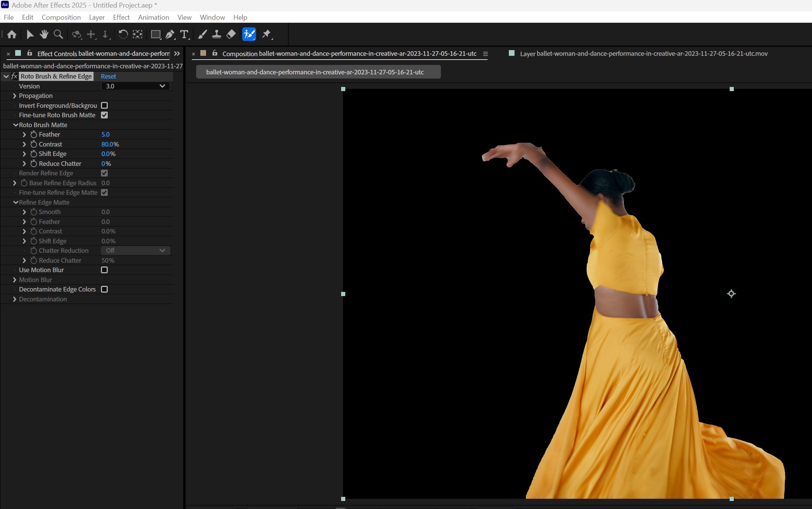Viewport: 812px width, 509px height.
Task: Open the View menu
Action: tap(184, 17)
